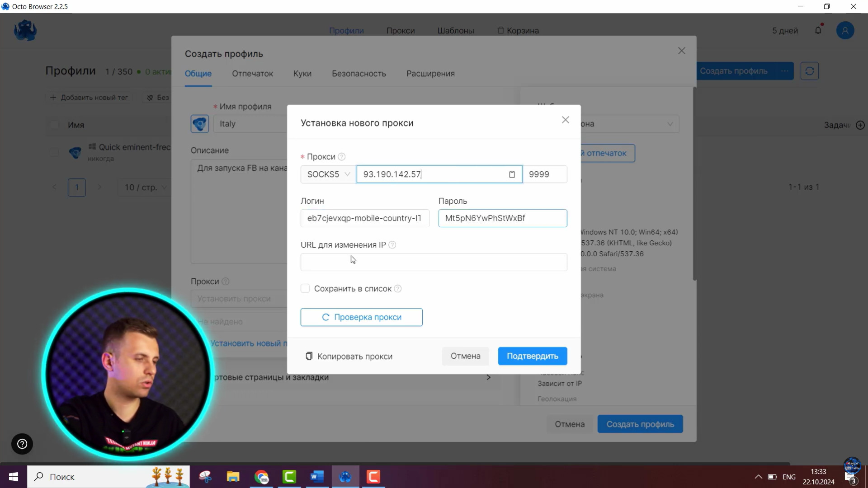The height and width of the screenshot is (488, 868).
Task: Click the Windows Start button
Action: [x=14, y=477]
